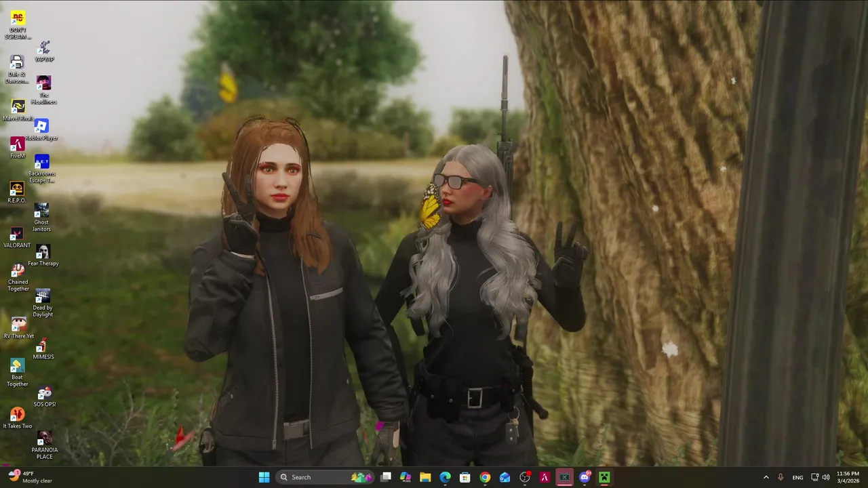The width and height of the screenshot is (868, 488).
Task: Click the microphone tray icon
Action: [x=781, y=477]
